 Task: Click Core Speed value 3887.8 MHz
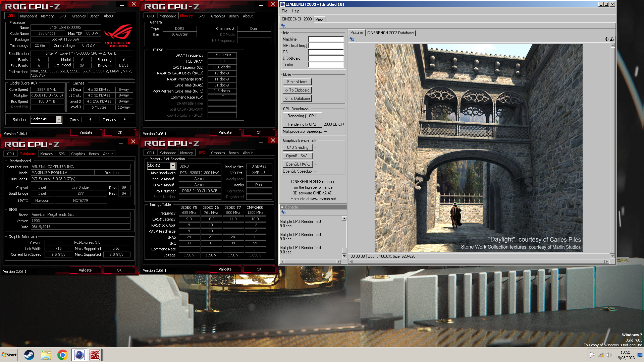[x=47, y=89]
